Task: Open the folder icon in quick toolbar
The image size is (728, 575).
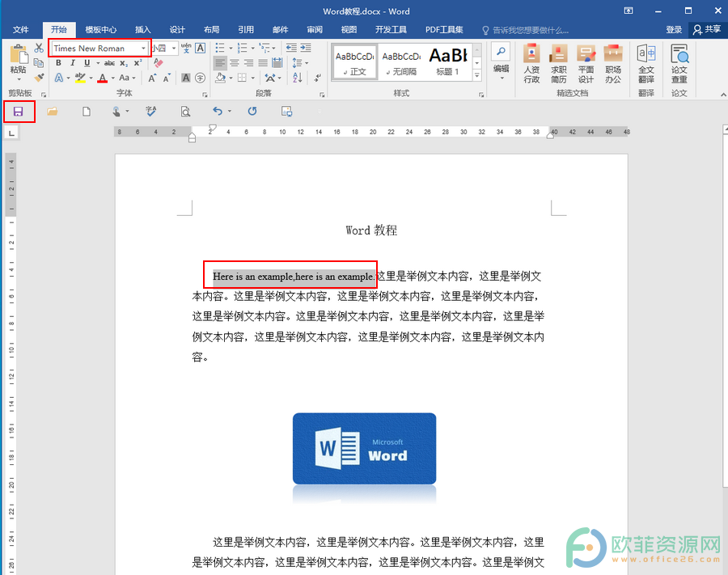Action: point(52,112)
